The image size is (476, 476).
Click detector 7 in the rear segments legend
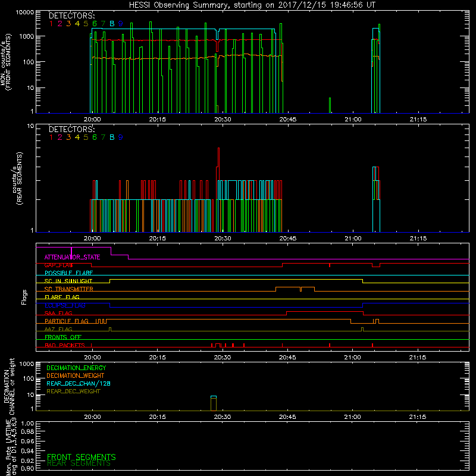pyautogui.click(x=103, y=137)
